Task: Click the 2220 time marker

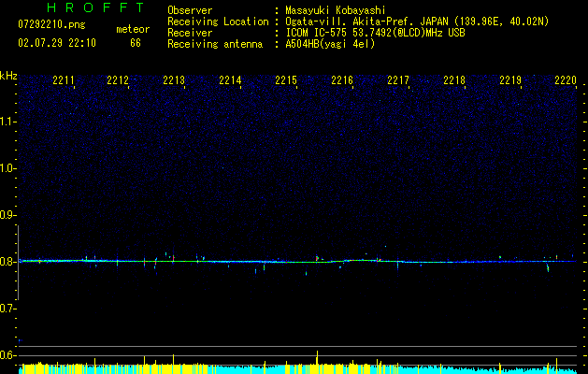Action: [x=566, y=80]
